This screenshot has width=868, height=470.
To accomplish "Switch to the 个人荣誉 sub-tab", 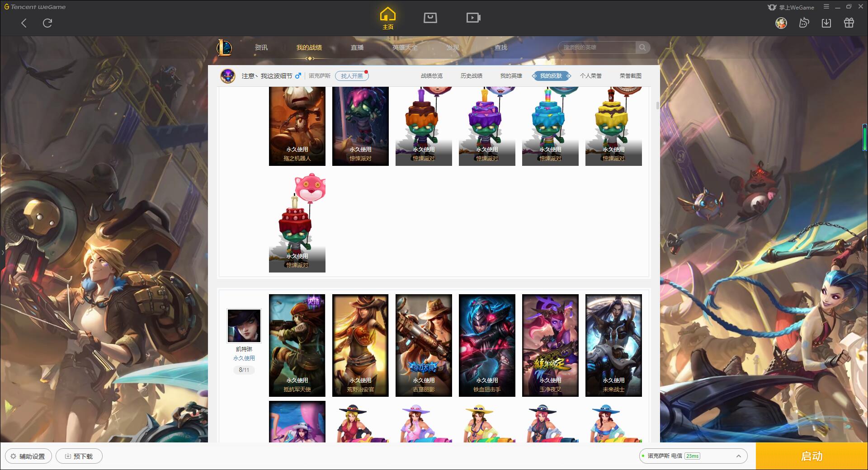I will [591, 76].
